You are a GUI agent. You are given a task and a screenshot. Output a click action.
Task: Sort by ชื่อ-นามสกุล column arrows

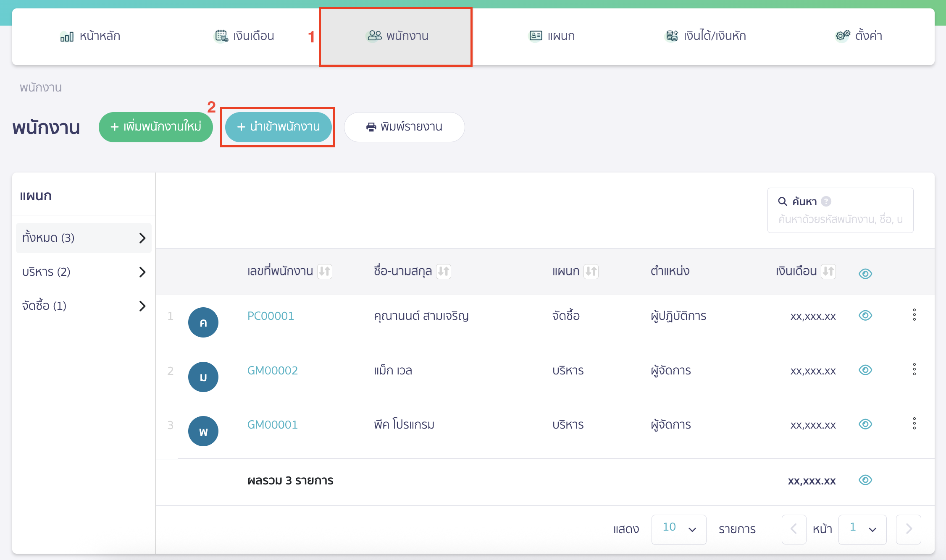(x=443, y=271)
